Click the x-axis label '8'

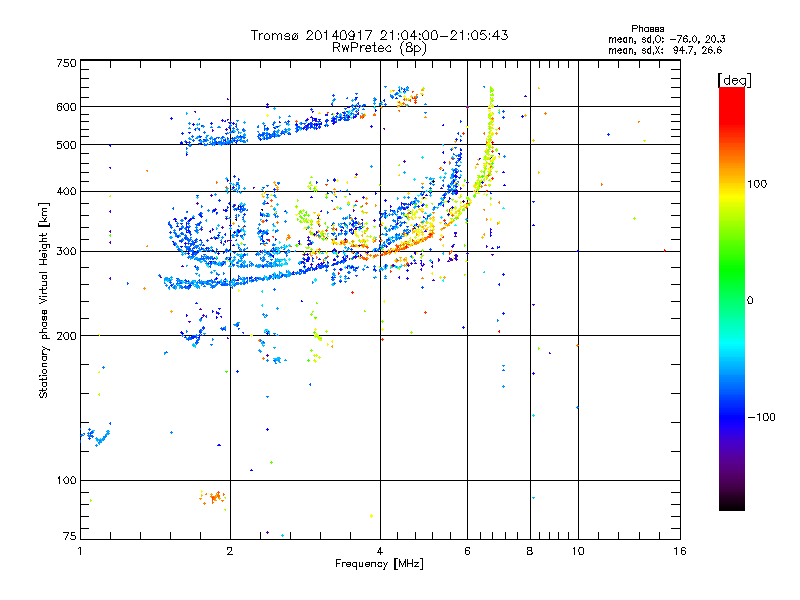pos(530,551)
